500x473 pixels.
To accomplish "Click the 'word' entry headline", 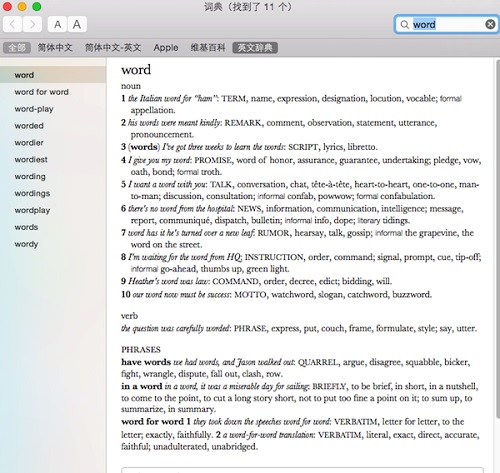I will click(x=136, y=70).
